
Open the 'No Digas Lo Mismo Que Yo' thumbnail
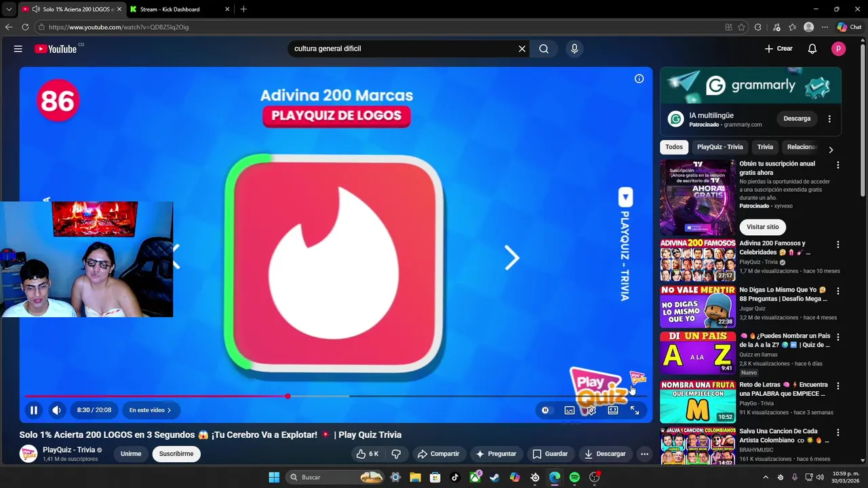pyautogui.click(x=698, y=306)
